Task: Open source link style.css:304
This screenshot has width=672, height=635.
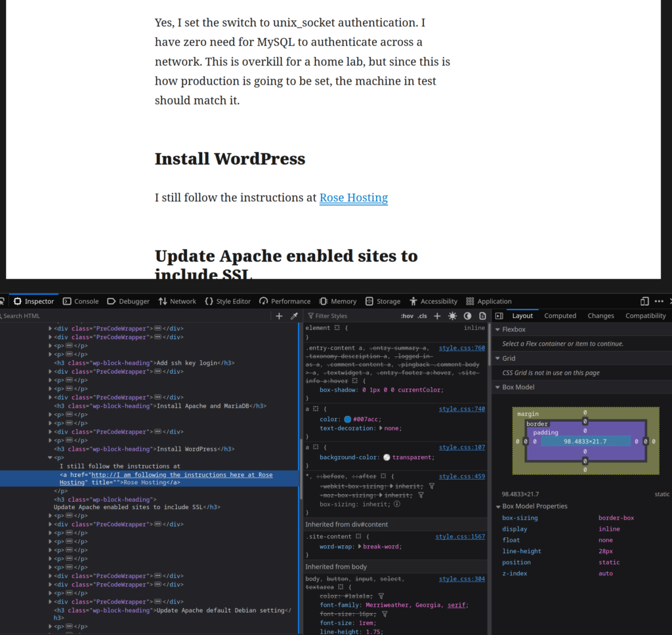Action: [x=461, y=579]
